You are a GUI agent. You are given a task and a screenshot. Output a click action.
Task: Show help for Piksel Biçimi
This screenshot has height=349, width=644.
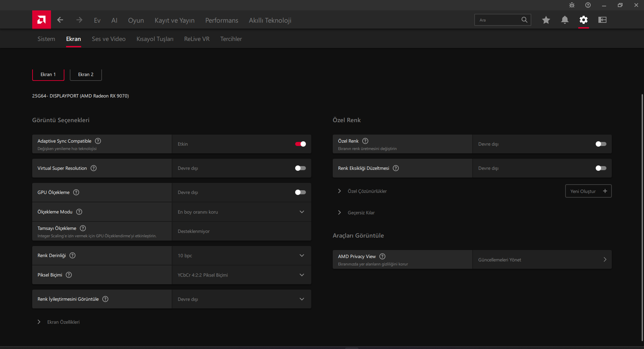69,275
